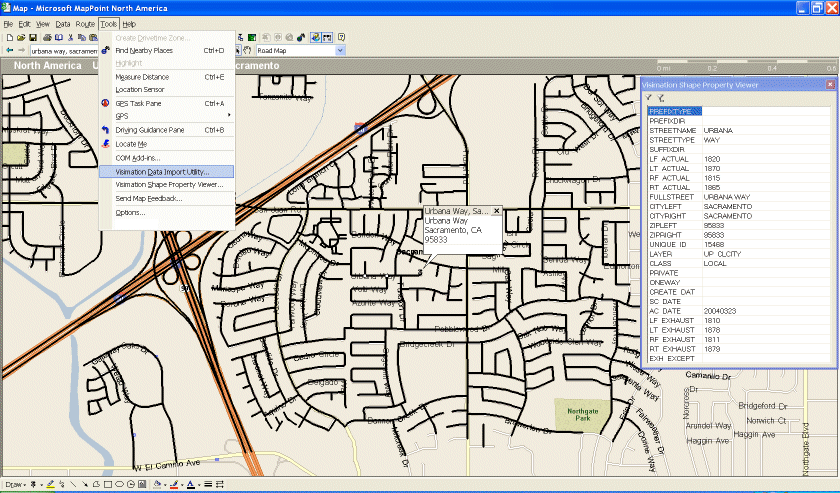Open the Draw menu dropdown

click(x=16, y=484)
